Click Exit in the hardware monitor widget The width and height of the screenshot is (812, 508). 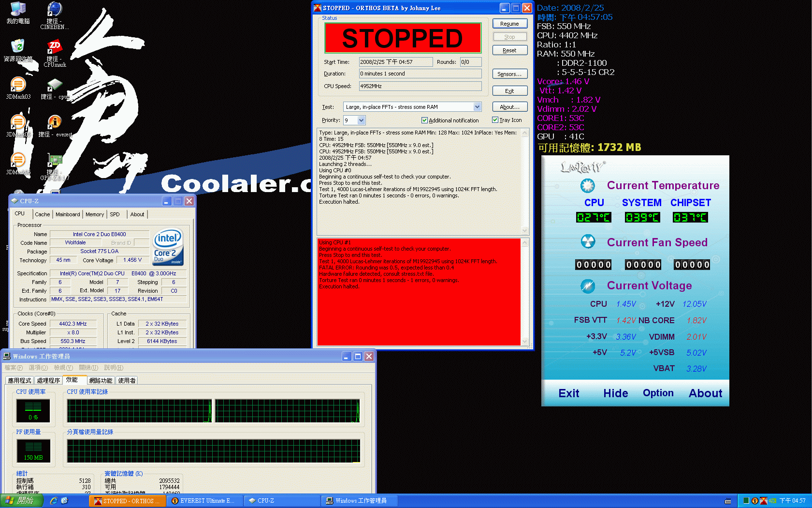(x=569, y=393)
